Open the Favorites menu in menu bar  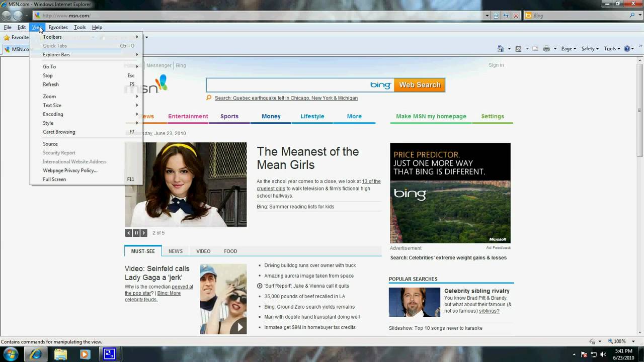point(58,27)
